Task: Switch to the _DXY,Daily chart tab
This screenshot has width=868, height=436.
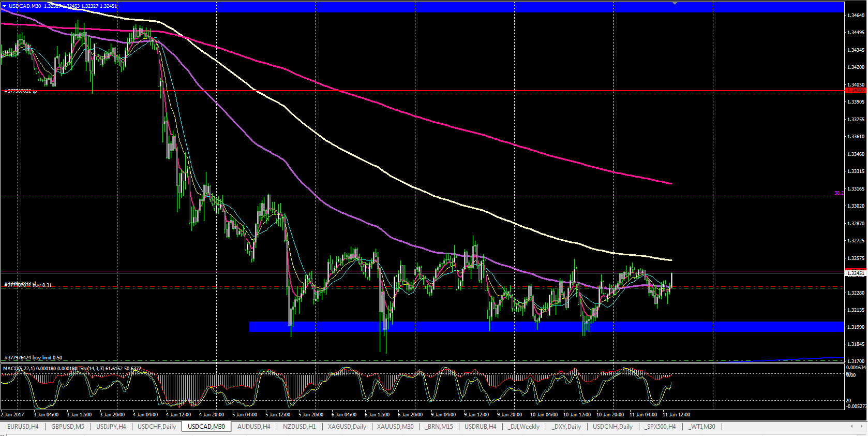Action: [566, 427]
